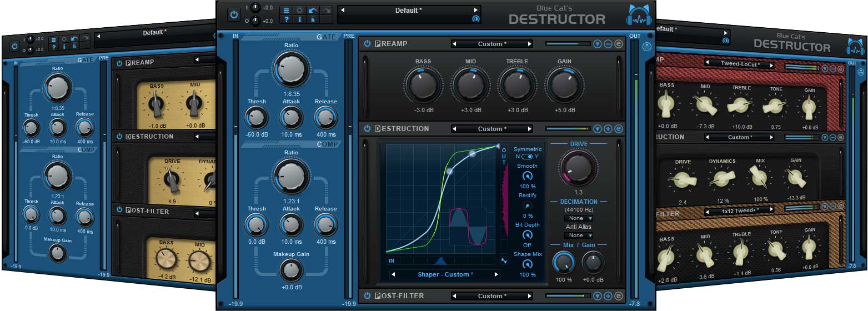This screenshot has height=311, width=868.
Task: Open the Default main preset name menu
Action: click(x=408, y=11)
